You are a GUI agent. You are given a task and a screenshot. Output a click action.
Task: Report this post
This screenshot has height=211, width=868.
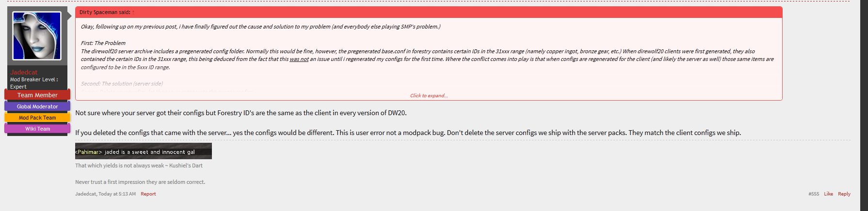tap(148, 194)
